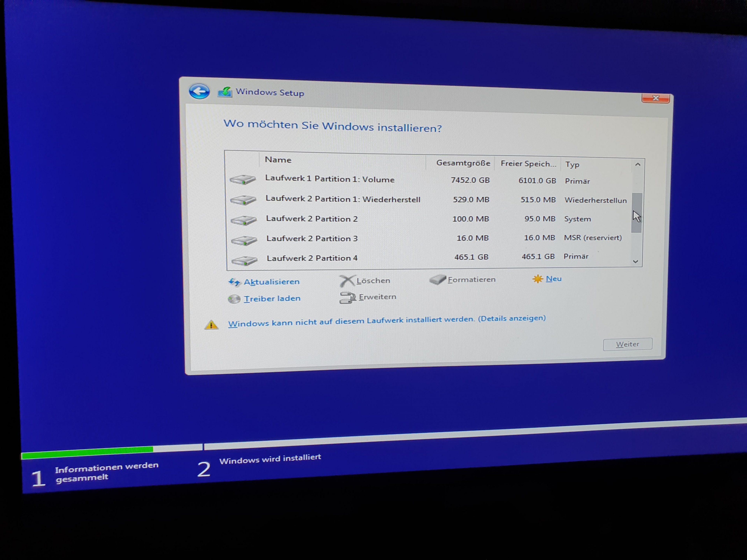
Task: Select Laufwerk 1 Partition 1: Volume row
Action: coord(330,179)
